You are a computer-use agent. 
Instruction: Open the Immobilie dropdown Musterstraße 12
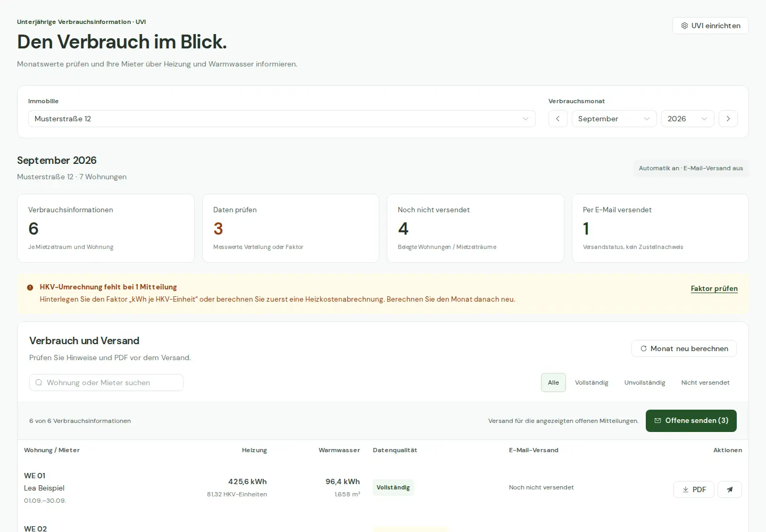[282, 119]
